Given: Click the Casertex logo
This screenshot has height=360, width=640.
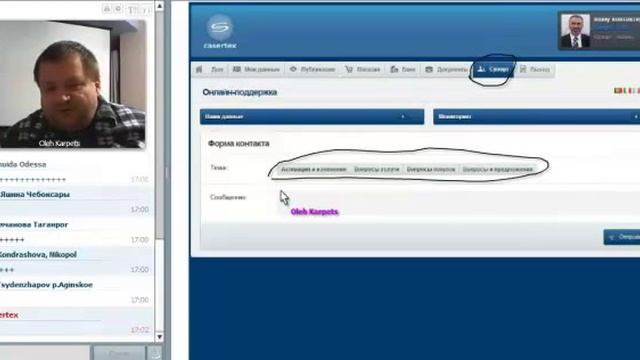Looking at the screenshot, I should (220, 32).
